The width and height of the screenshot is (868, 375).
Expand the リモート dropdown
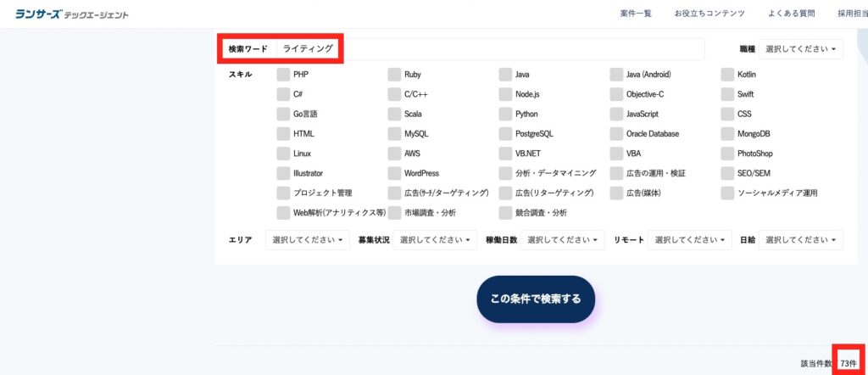coord(691,240)
